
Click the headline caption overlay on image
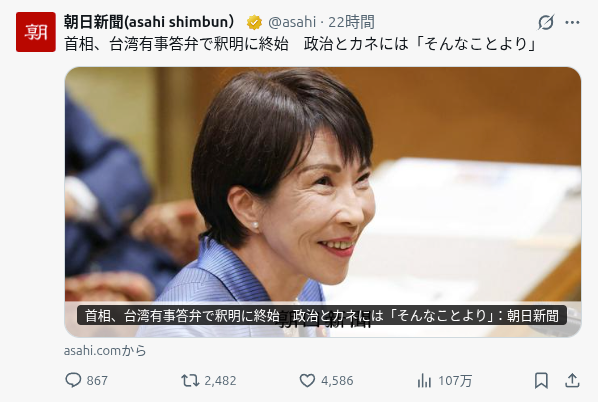click(x=322, y=315)
